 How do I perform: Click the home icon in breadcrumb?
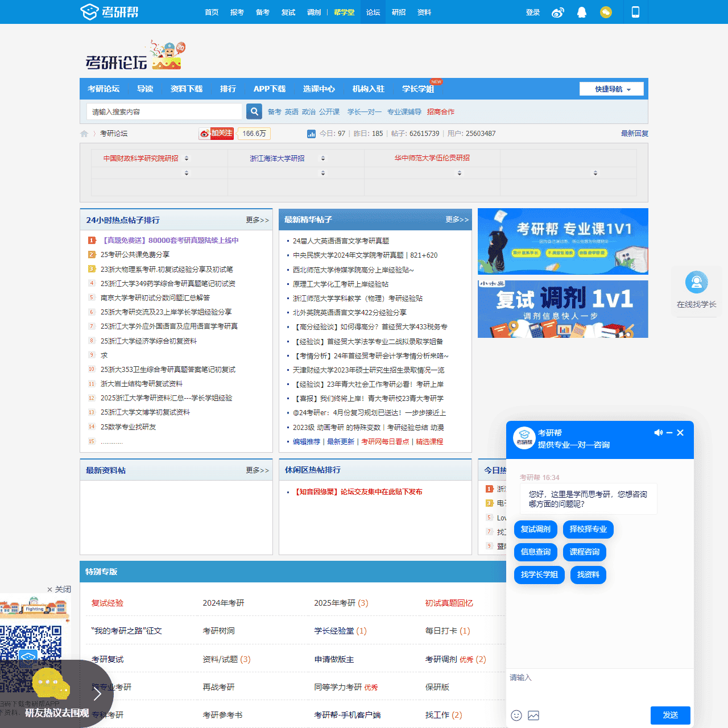[x=84, y=134]
